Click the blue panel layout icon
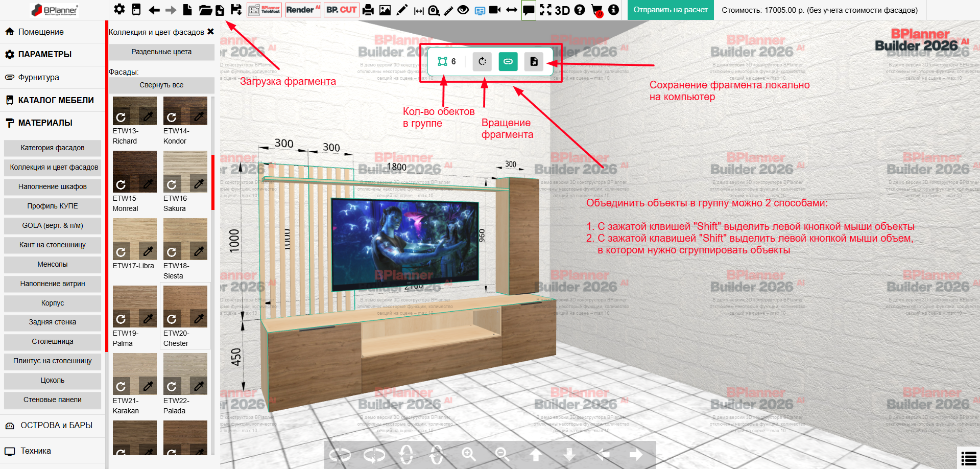980x469 pixels. 480,10
